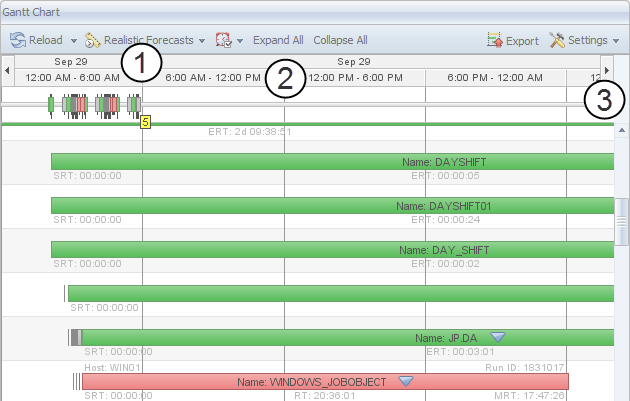Click the 12:00 PM - 6:00 PM time header
This screenshot has width=630, height=401.
[355, 77]
